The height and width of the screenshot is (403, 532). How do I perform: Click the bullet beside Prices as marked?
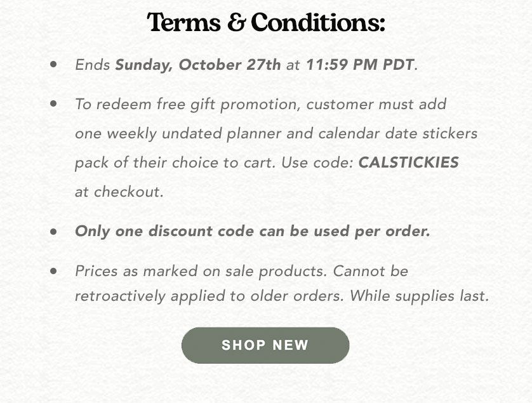point(53,271)
